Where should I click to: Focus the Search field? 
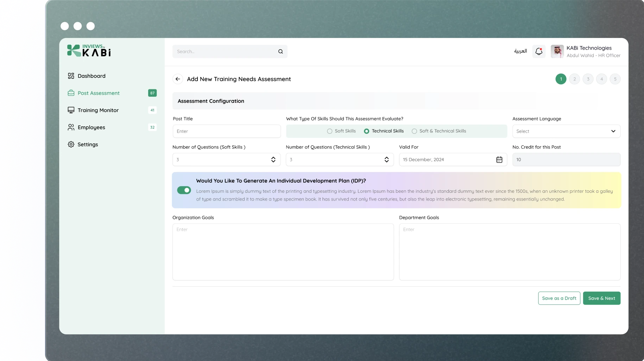230,51
